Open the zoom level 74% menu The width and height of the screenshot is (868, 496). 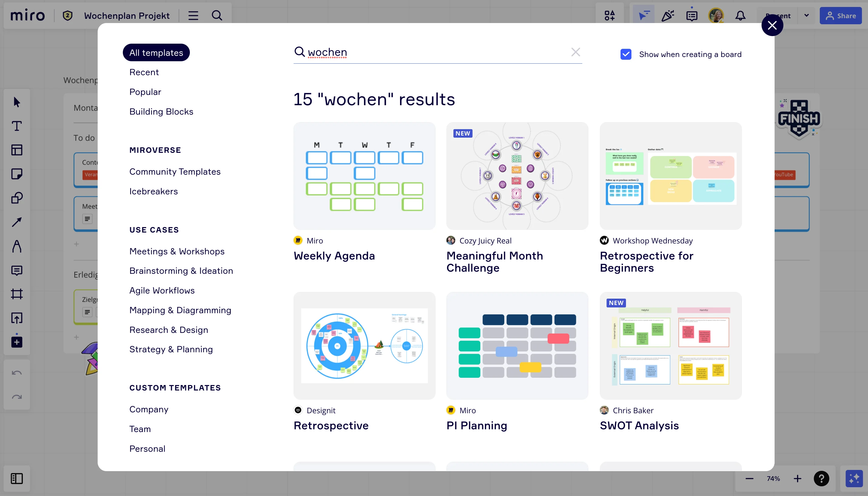(x=773, y=478)
